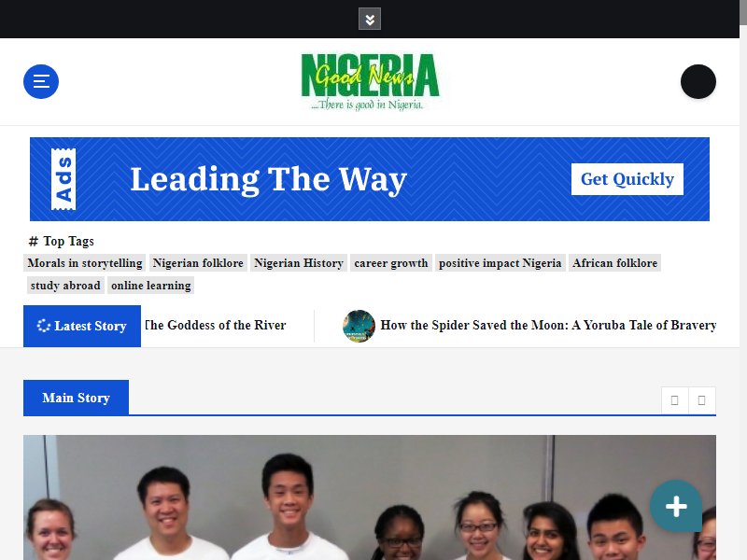Toggle the black dark mode circle
The width and height of the screenshot is (747, 560).
(698, 81)
